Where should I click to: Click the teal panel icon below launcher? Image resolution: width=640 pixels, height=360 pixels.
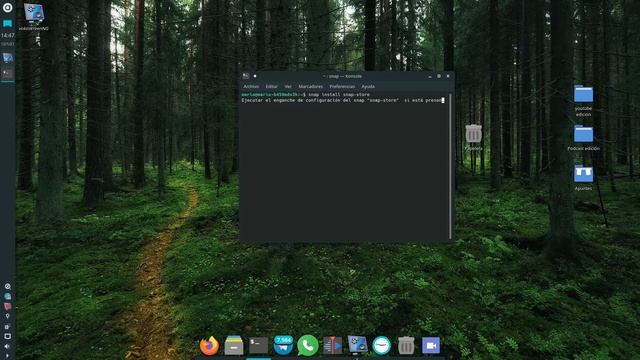[x=7, y=24]
